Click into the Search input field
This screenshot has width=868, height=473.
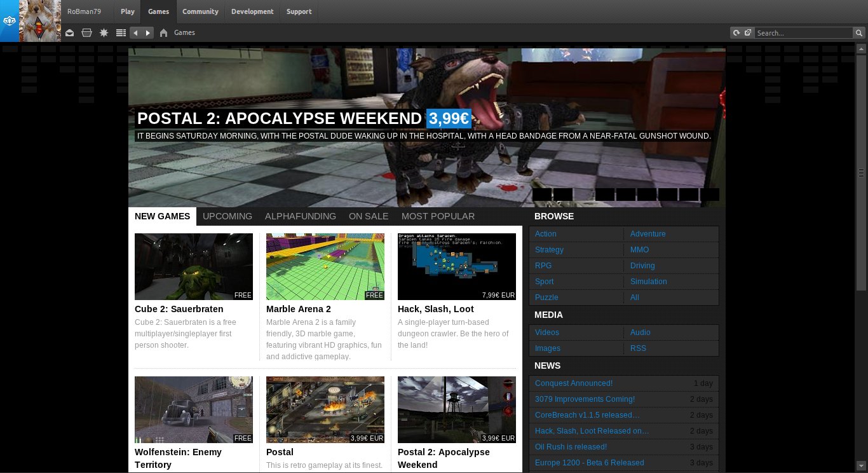(x=803, y=33)
